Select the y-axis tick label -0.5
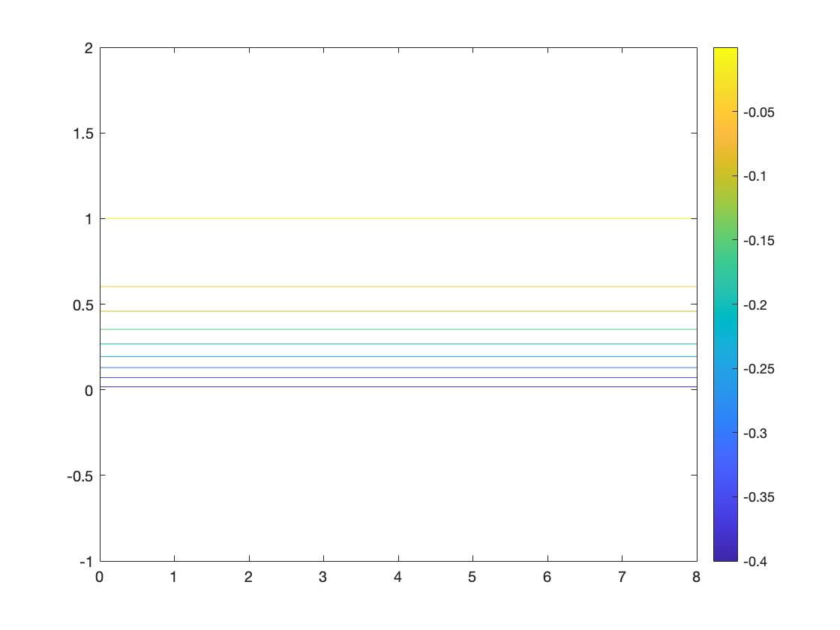The width and height of the screenshot is (840, 630). click(x=81, y=475)
